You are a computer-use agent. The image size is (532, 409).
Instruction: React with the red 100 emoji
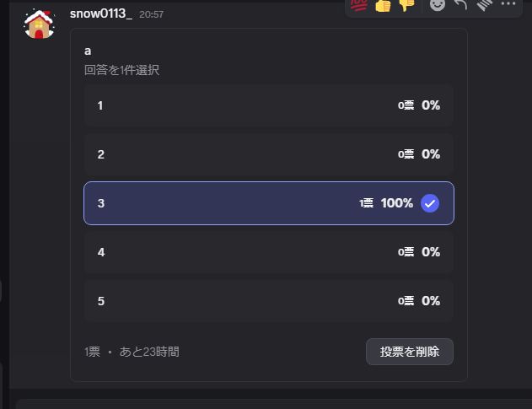[x=359, y=5]
